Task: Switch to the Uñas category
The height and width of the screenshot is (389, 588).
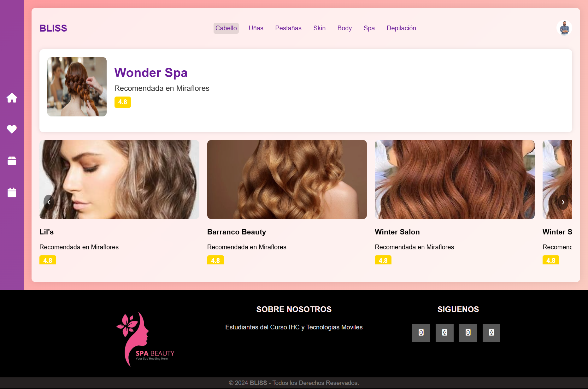Action: coord(256,28)
